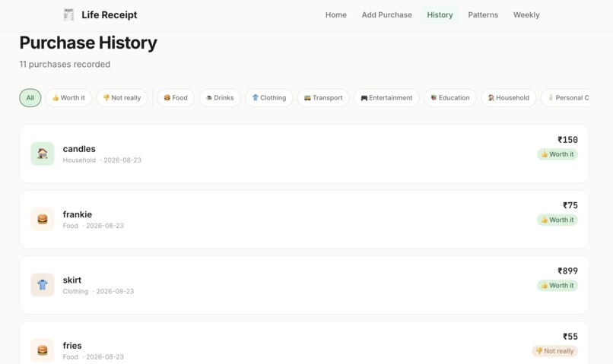This screenshot has height=364, width=613.
Task: Open the Patterns page
Action: (x=483, y=15)
